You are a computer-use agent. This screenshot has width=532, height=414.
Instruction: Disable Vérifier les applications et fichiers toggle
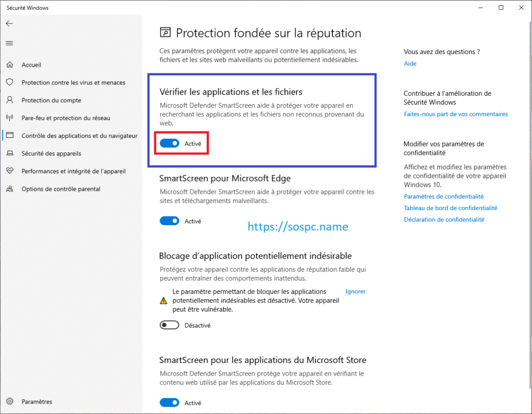[169, 143]
